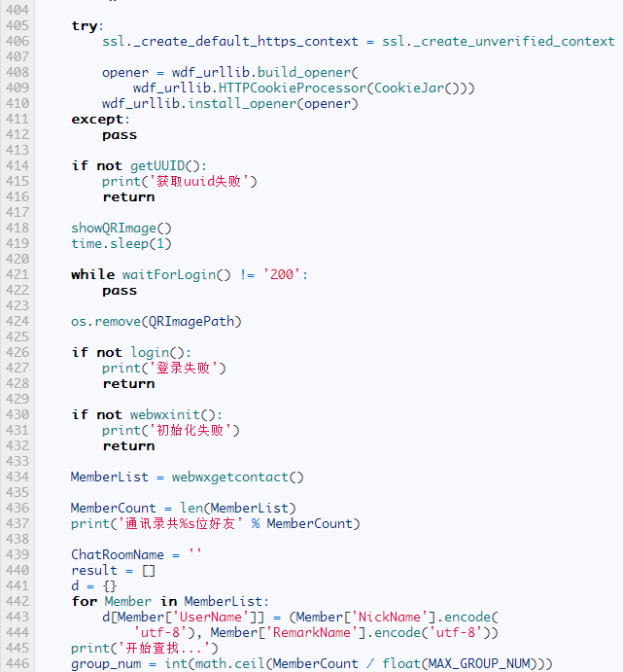Click 'math.ceil' on line 446
The height and width of the screenshot is (672, 623).
coord(230,664)
